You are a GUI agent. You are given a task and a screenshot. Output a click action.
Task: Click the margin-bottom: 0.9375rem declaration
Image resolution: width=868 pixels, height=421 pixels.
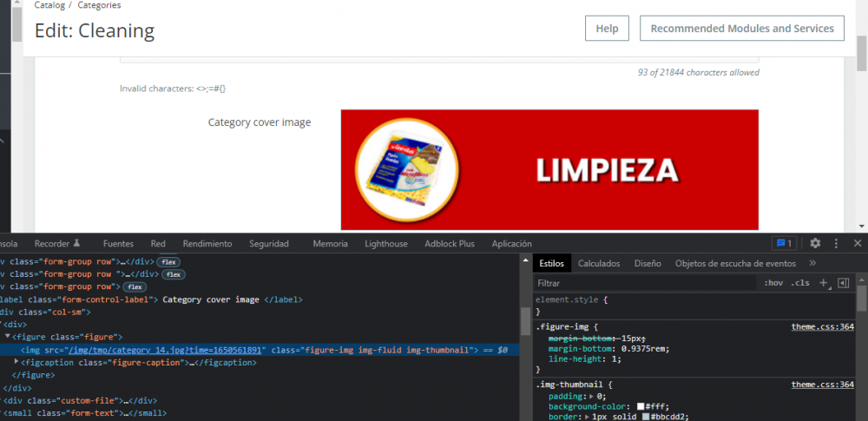[609, 349]
